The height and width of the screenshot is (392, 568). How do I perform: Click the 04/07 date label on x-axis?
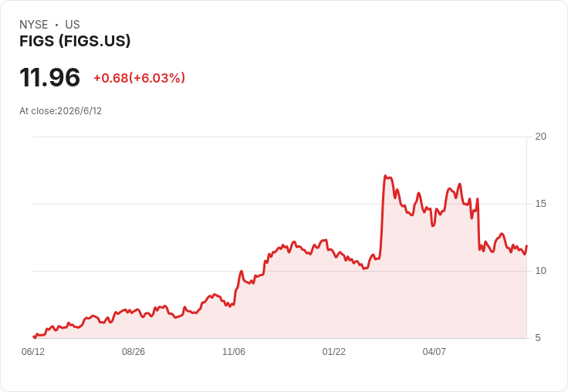click(434, 351)
